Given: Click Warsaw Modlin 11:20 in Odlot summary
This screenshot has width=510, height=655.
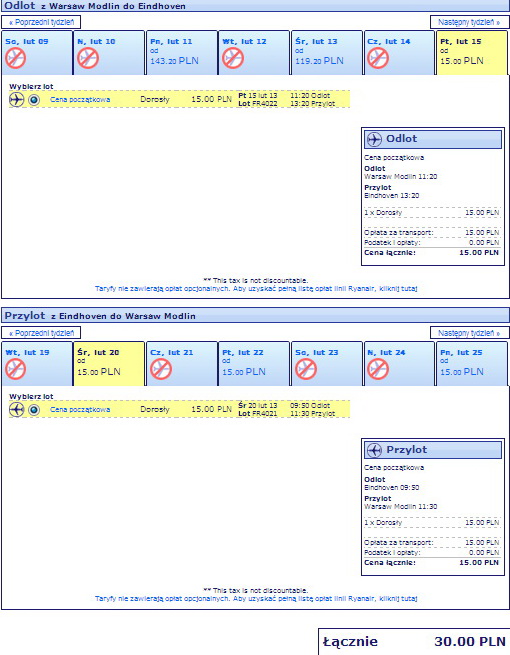Looking at the screenshot, I should coord(401,177).
